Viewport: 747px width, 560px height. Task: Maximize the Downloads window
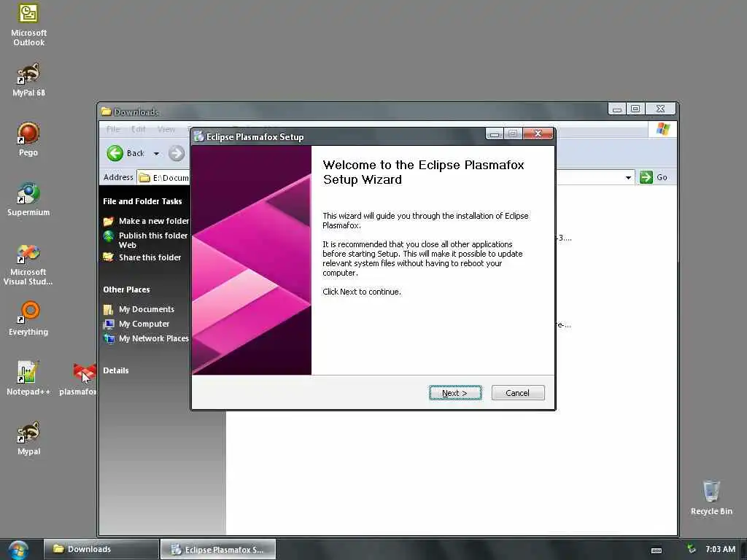pyautogui.click(x=635, y=109)
